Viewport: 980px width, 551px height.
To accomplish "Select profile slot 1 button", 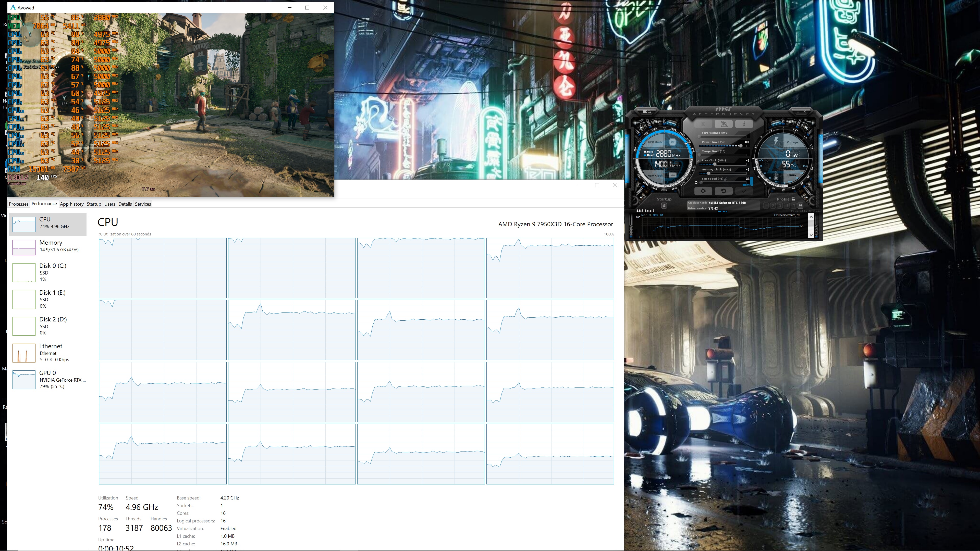I will (x=766, y=206).
